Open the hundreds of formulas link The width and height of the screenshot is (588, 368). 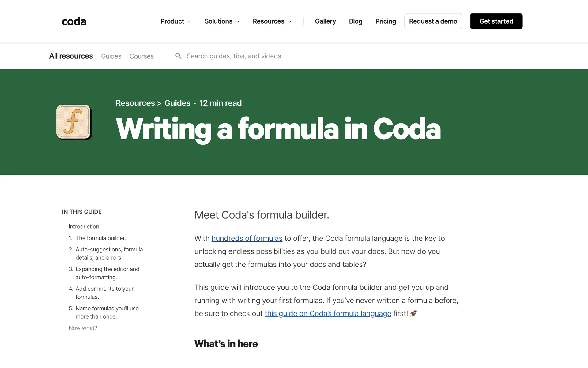247,239
